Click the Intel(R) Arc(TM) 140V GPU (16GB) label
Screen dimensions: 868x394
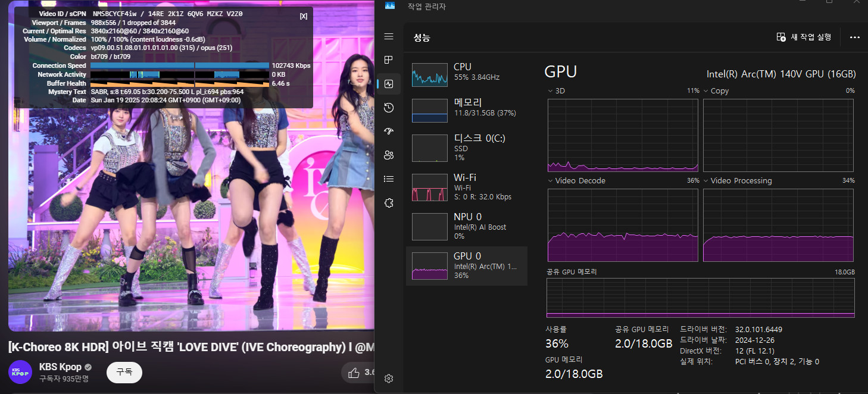(781, 74)
